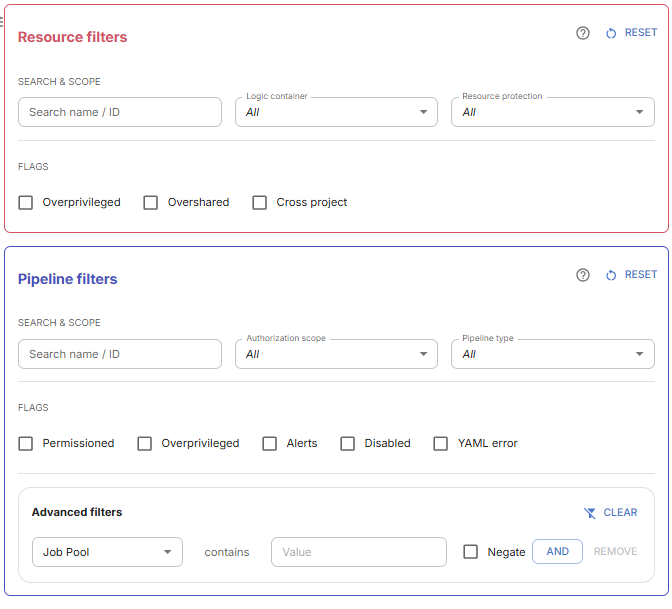
Task: Click REMOVE on the advanced filter
Action: (x=615, y=552)
